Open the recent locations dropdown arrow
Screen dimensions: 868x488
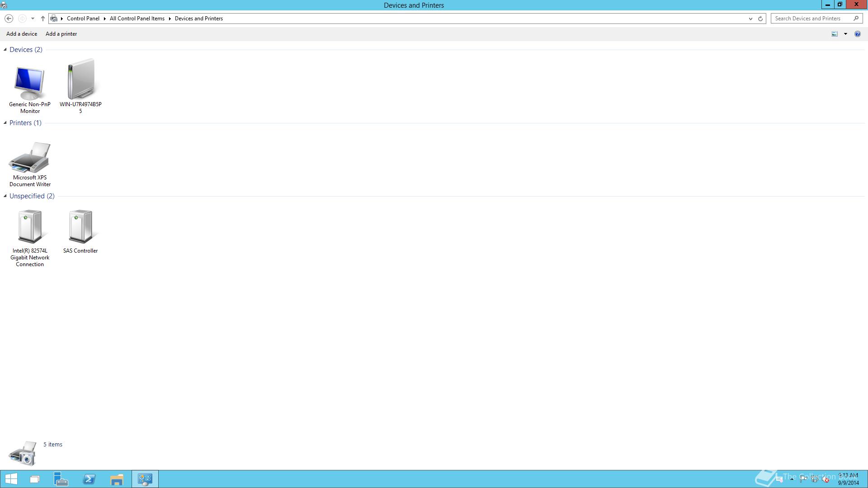pos(33,19)
